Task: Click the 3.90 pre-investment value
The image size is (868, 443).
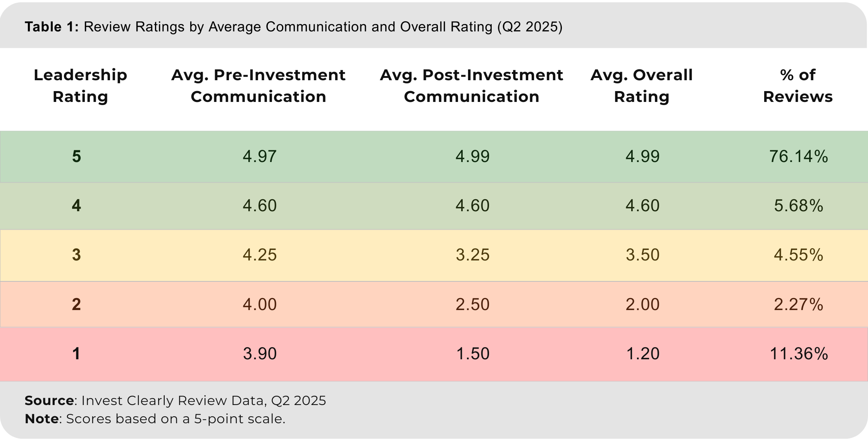Action: (260, 354)
